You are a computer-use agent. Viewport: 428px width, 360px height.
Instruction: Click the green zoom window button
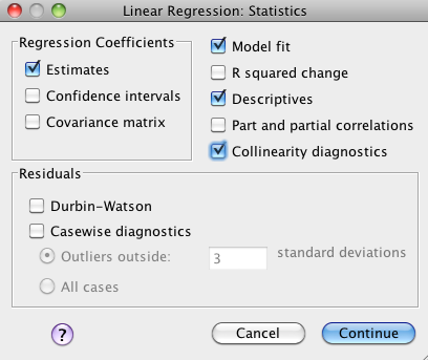tap(59, 11)
